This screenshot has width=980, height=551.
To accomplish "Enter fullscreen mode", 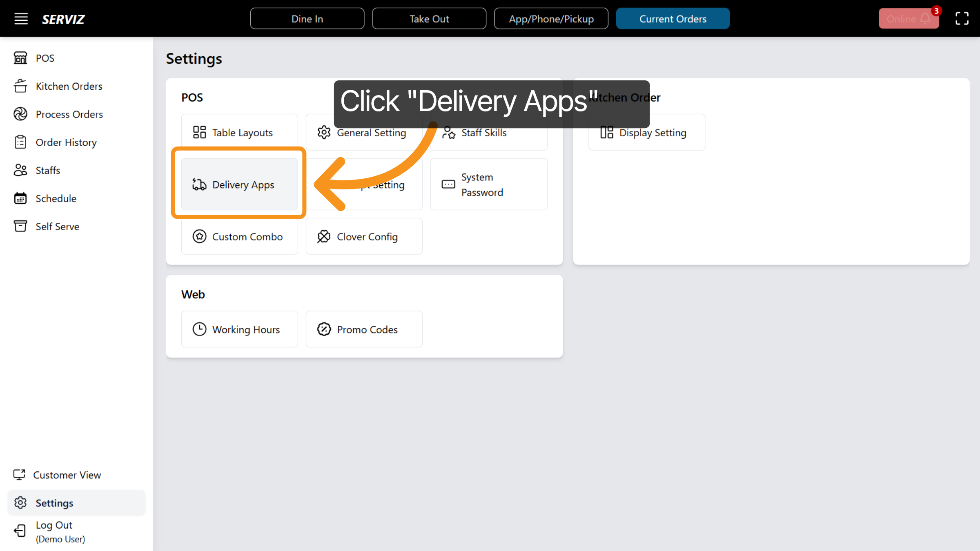I will tap(962, 18).
